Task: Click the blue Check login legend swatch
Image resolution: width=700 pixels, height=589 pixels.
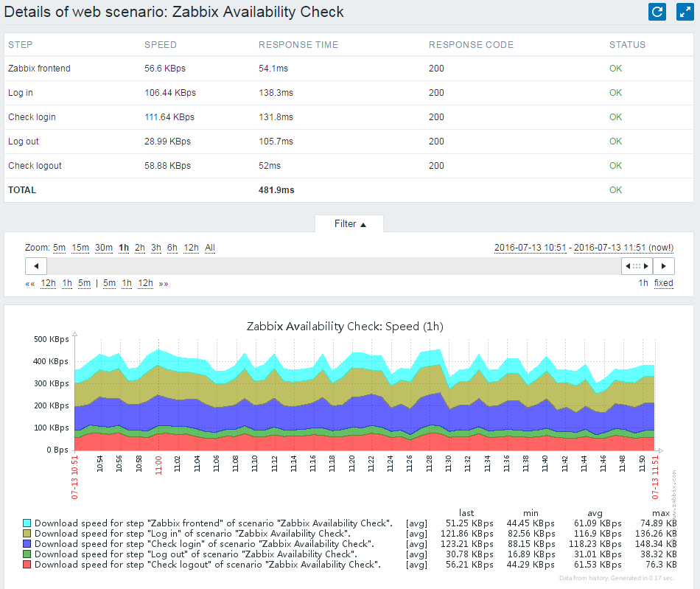Action: click(27, 544)
